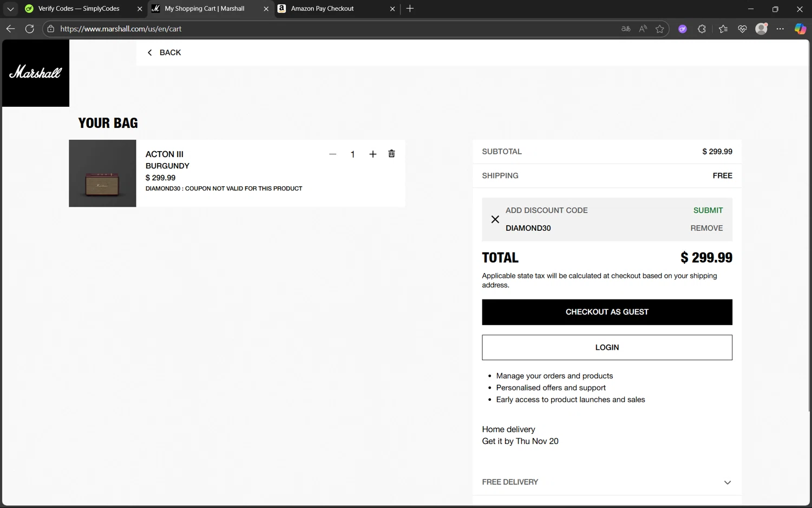
Task: Select My Shopping Cart Marshall tab
Action: tap(205, 9)
